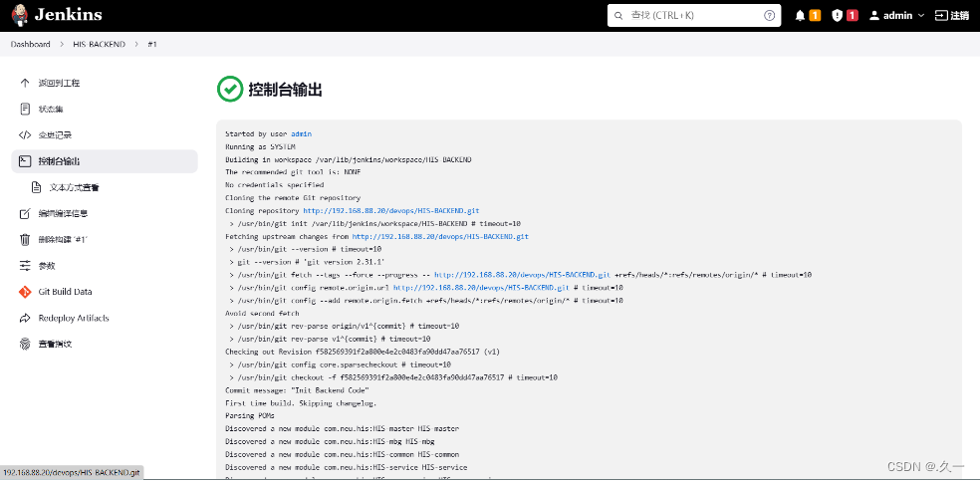Go to Dashboard breadcrumb
This screenshot has width=980, height=482.
tap(30, 45)
